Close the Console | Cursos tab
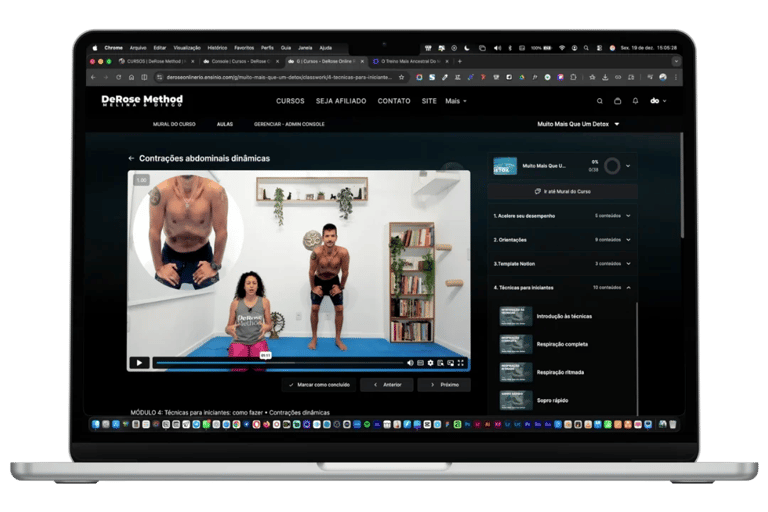The image size is (768, 512). [277, 61]
